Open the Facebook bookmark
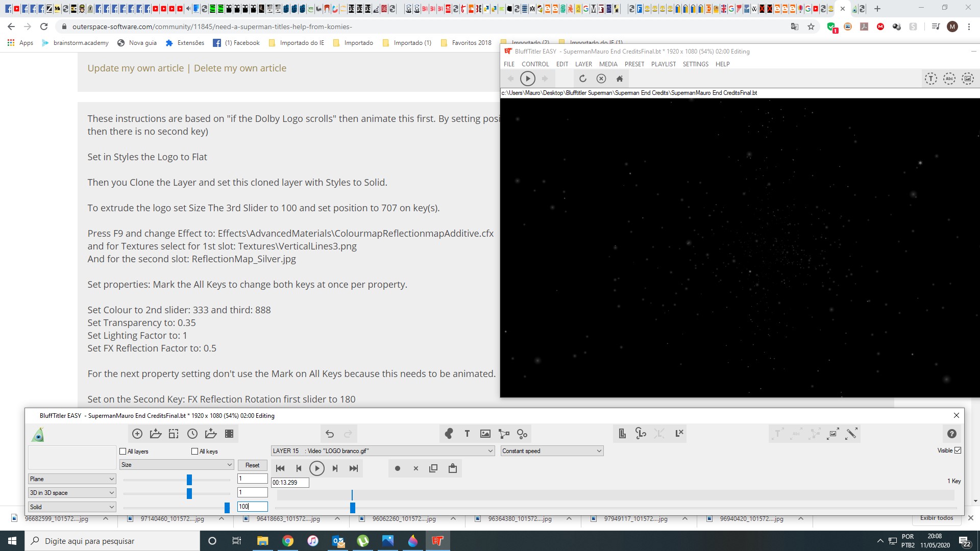Image resolution: width=980 pixels, height=551 pixels. pos(236,43)
